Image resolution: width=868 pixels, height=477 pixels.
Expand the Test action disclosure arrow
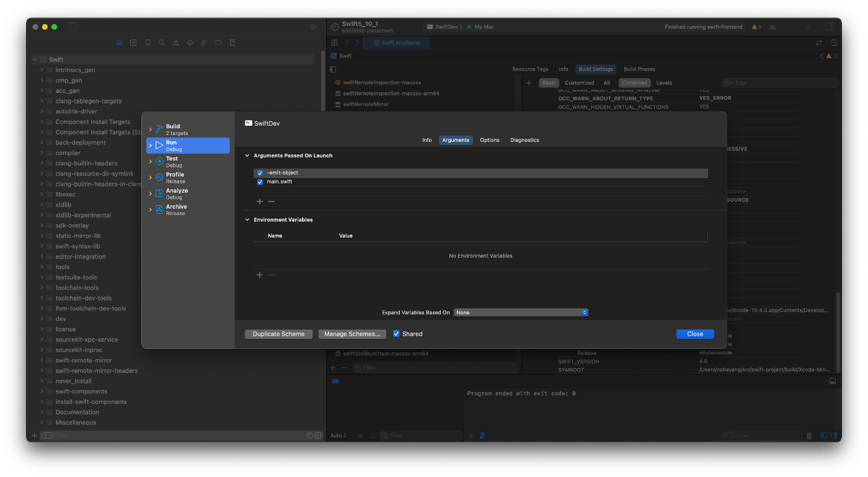click(x=150, y=162)
